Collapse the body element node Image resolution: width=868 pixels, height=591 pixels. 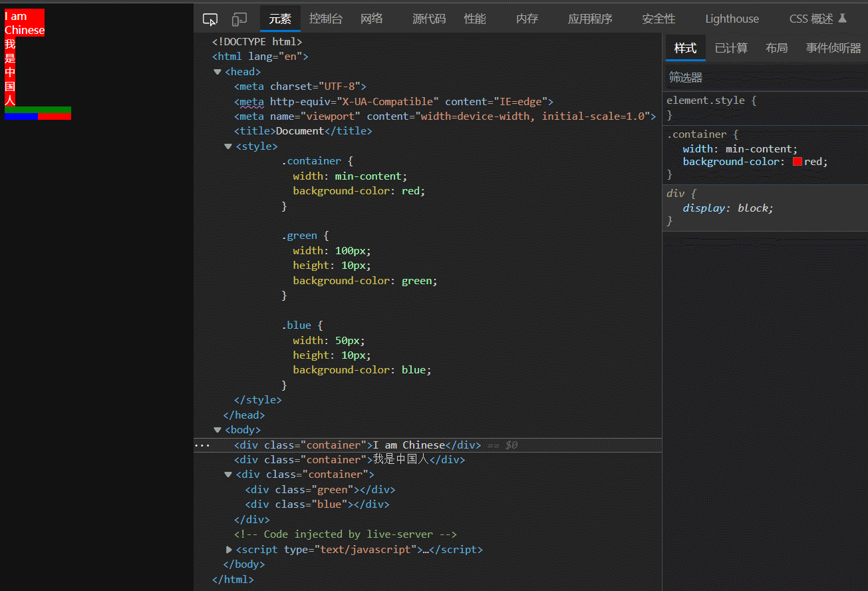[x=217, y=430]
